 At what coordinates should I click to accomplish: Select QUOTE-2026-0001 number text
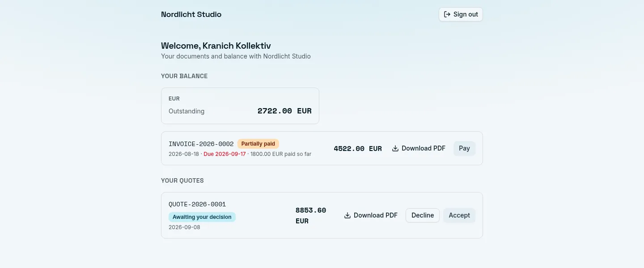pos(197,205)
